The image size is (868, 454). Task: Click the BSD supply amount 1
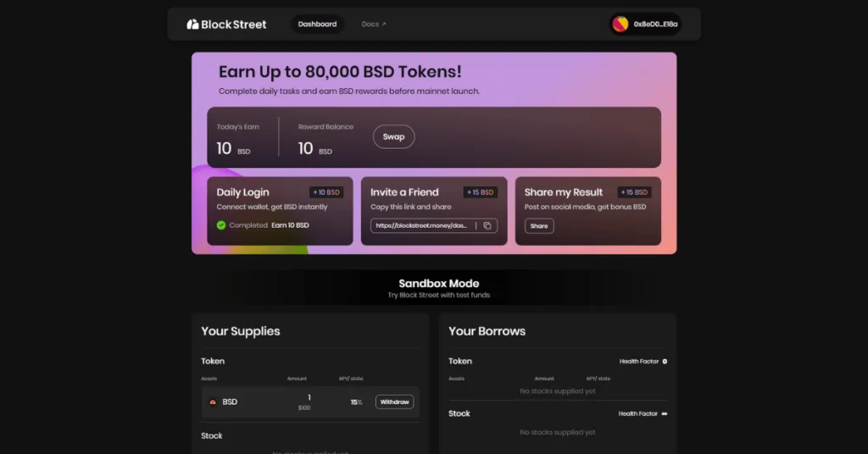pyautogui.click(x=309, y=397)
